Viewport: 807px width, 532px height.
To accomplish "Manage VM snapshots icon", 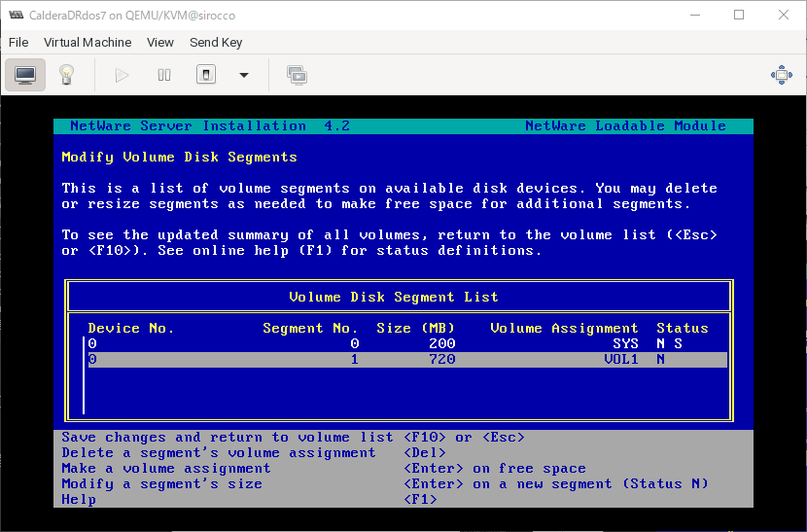I will [297, 75].
